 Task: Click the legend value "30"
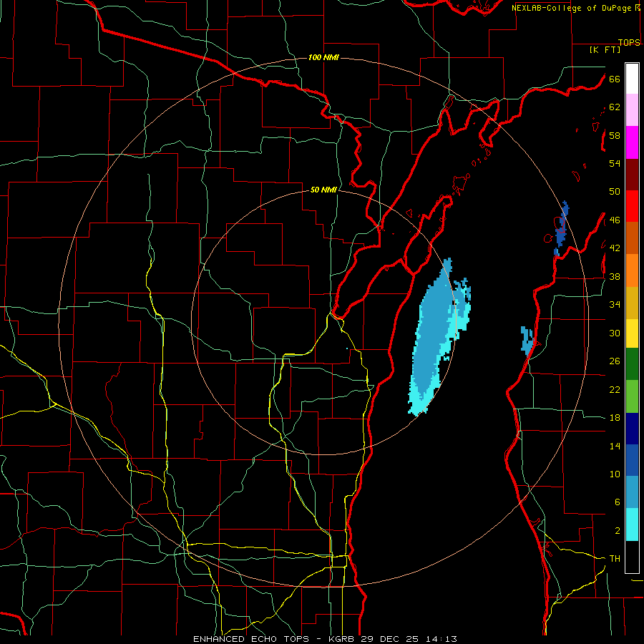click(x=615, y=333)
